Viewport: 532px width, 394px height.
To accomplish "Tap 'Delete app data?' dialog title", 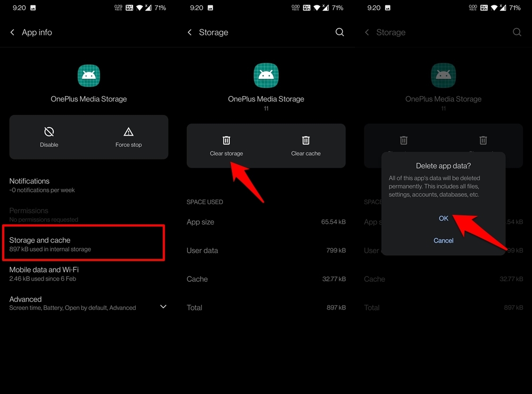I will click(x=444, y=166).
